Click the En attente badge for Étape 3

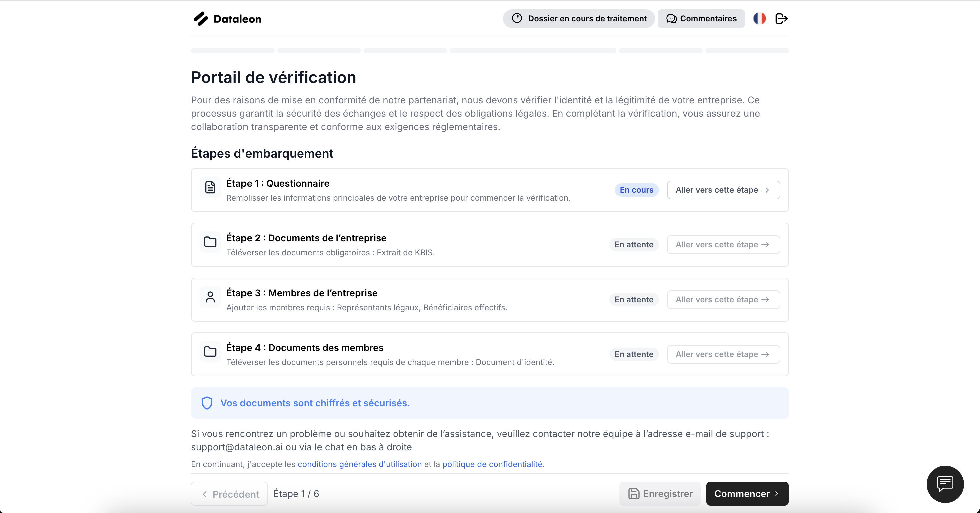[x=634, y=300]
